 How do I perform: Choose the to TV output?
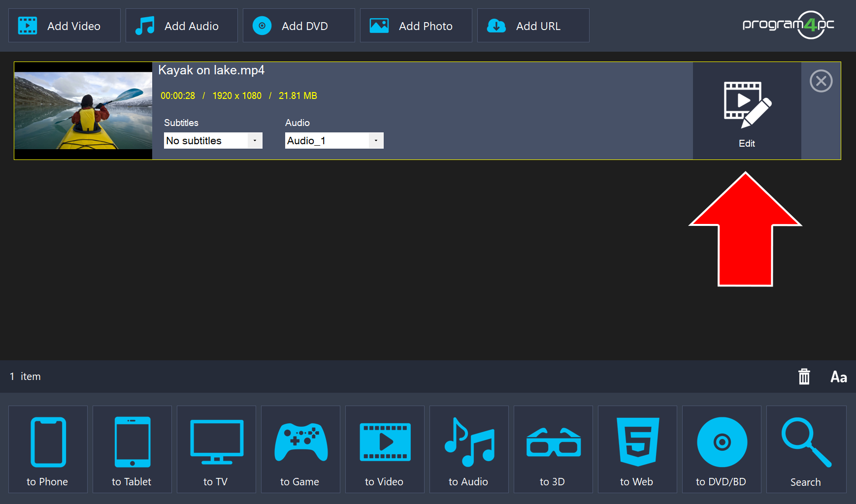click(216, 449)
